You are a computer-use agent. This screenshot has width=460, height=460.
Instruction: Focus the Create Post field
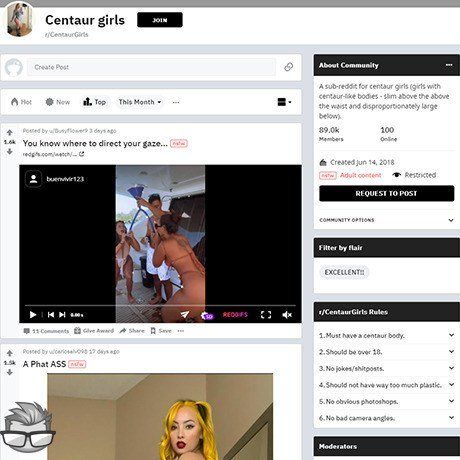point(151,67)
